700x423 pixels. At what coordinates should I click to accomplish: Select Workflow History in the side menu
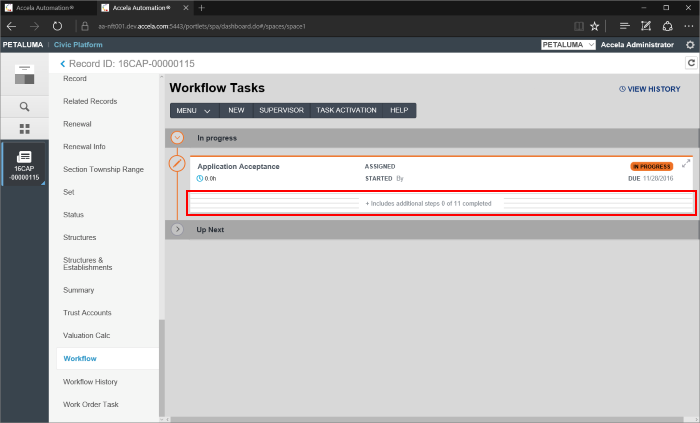[x=90, y=381]
